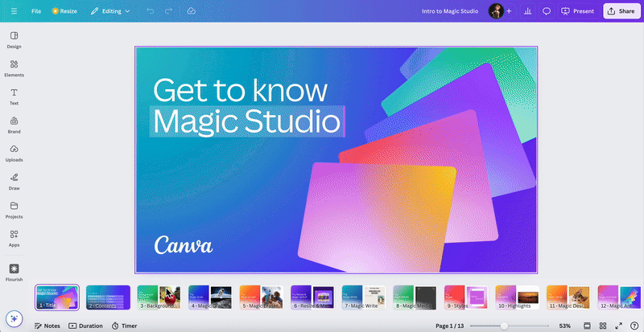
Task: Add collaborators with the plus icon
Action: [509, 11]
